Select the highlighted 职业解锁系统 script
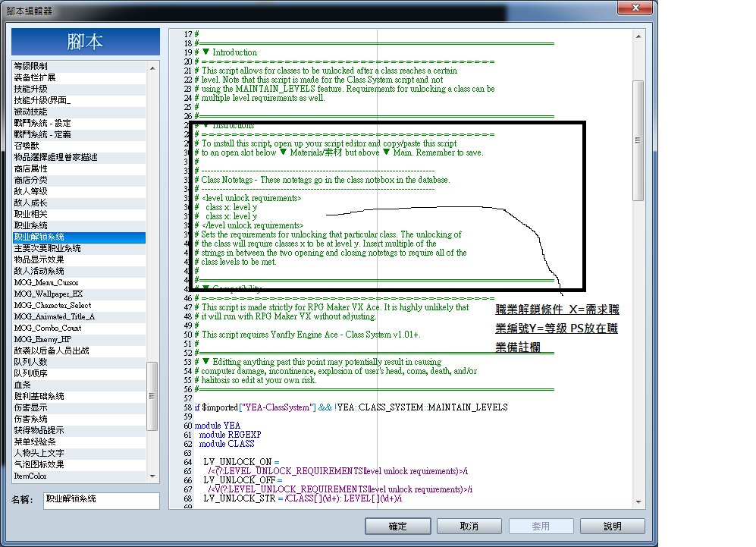 (x=79, y=237)
